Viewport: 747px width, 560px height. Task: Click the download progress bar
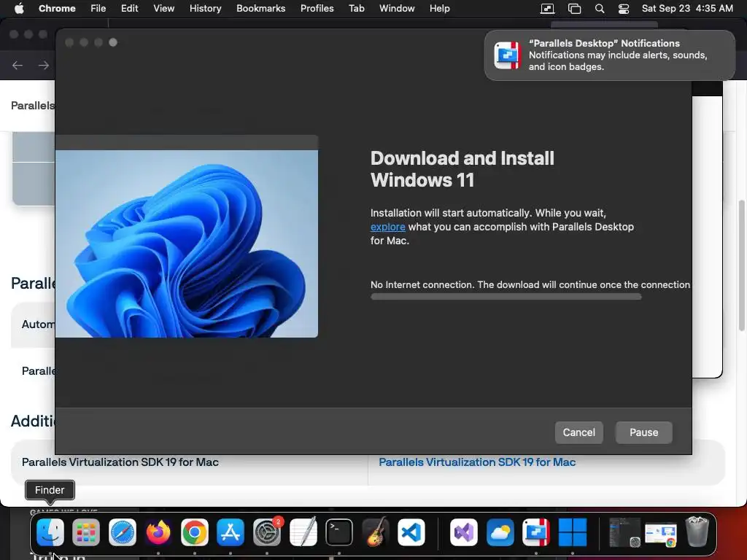point(506,297)
